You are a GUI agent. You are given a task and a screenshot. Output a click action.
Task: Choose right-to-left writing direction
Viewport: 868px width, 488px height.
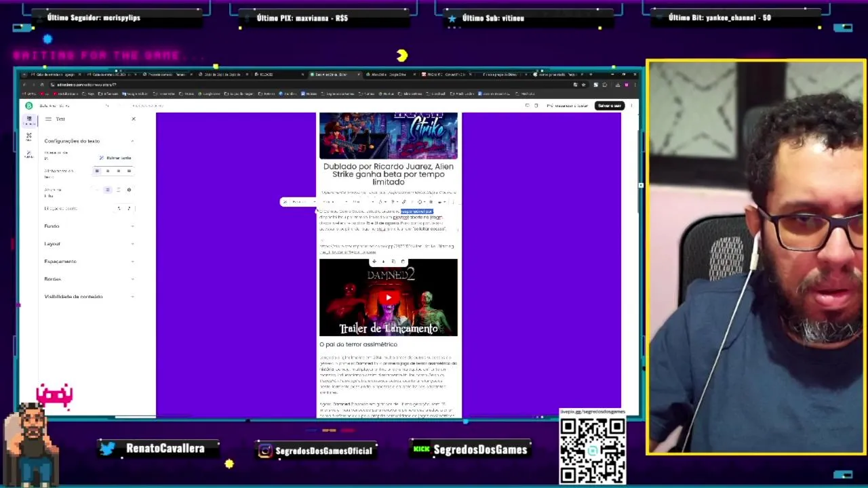129,208
